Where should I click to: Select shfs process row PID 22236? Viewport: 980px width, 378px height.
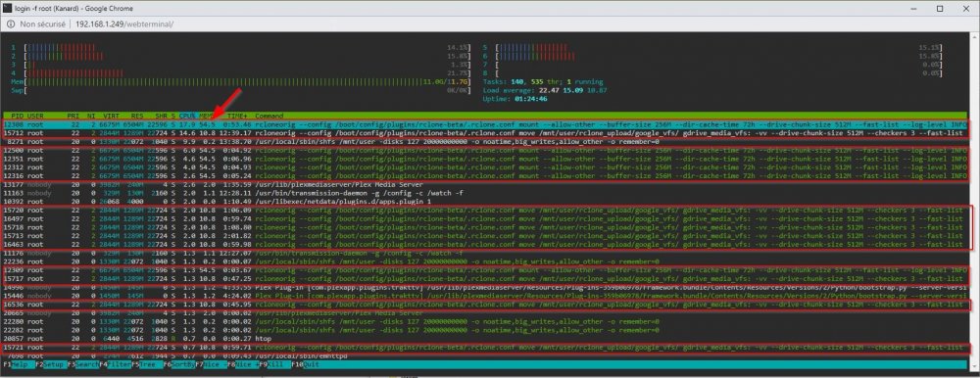485,261
